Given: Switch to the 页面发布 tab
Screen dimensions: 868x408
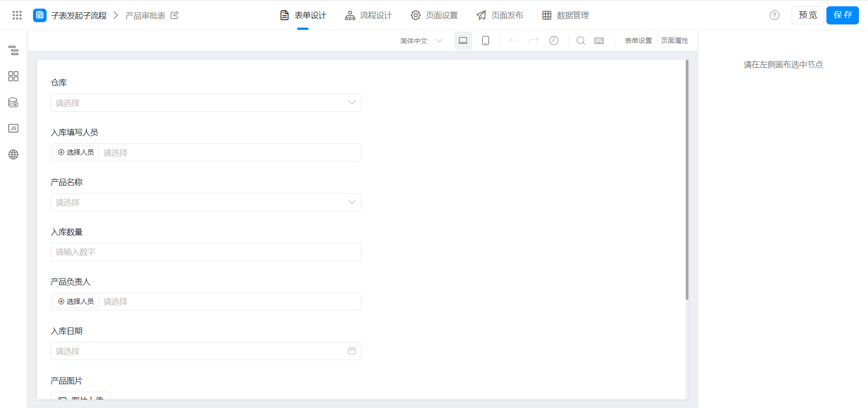Looking at the screenshot, I should tap(500, 15).
